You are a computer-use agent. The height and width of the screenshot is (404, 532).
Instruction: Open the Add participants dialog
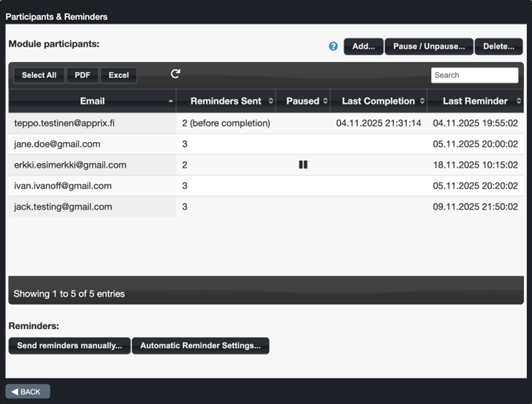pyautogui.click(x=363, y=47)
